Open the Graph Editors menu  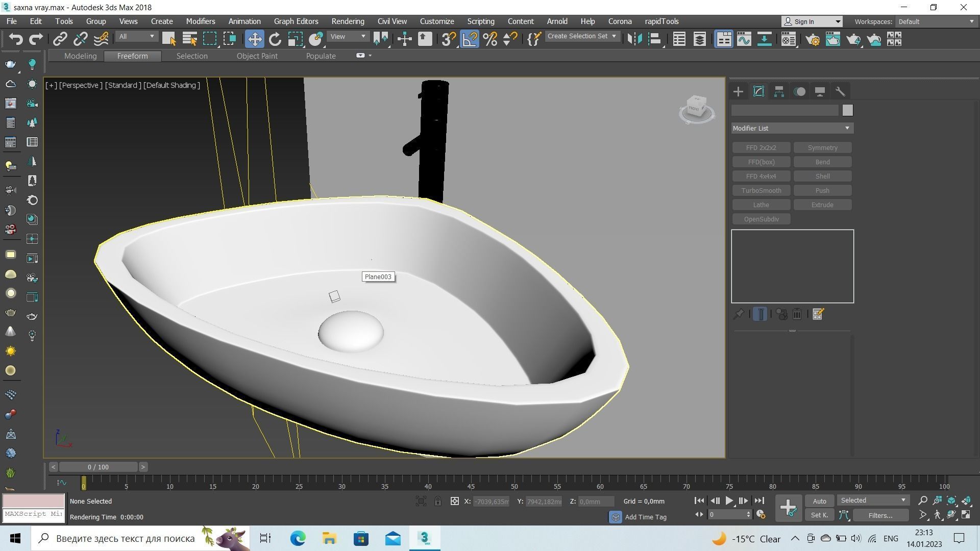296,21
